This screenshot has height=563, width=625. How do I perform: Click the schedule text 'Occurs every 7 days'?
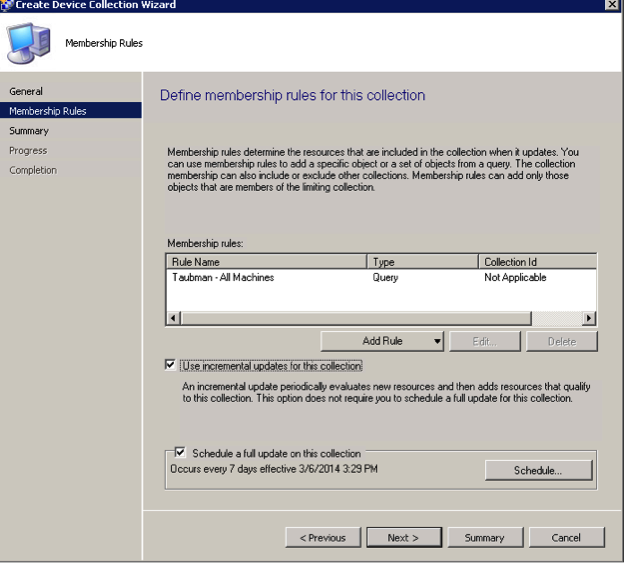coord(274,469)
